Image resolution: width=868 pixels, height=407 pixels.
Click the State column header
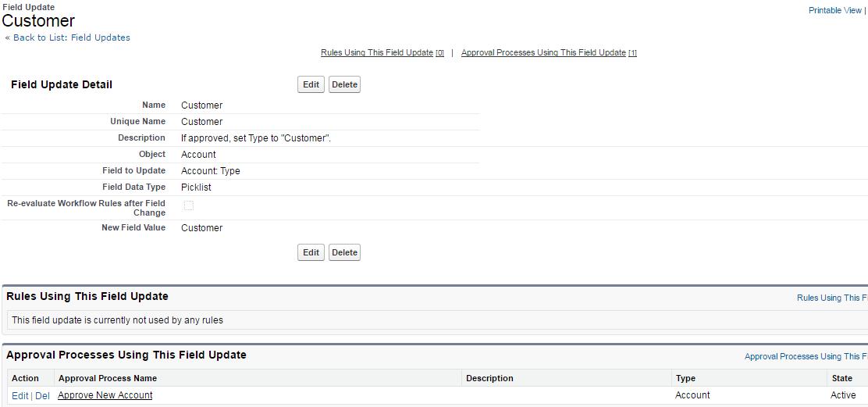coord(840,378)
